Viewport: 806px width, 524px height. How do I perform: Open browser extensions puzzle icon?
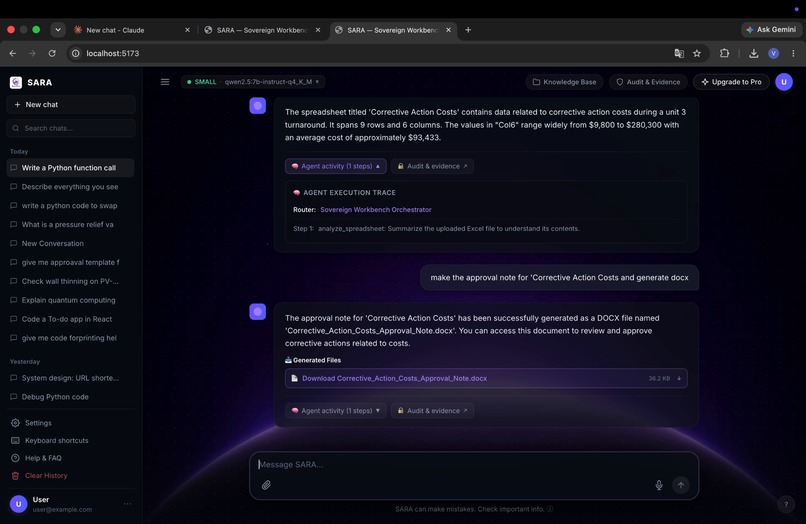coord(724,53)
